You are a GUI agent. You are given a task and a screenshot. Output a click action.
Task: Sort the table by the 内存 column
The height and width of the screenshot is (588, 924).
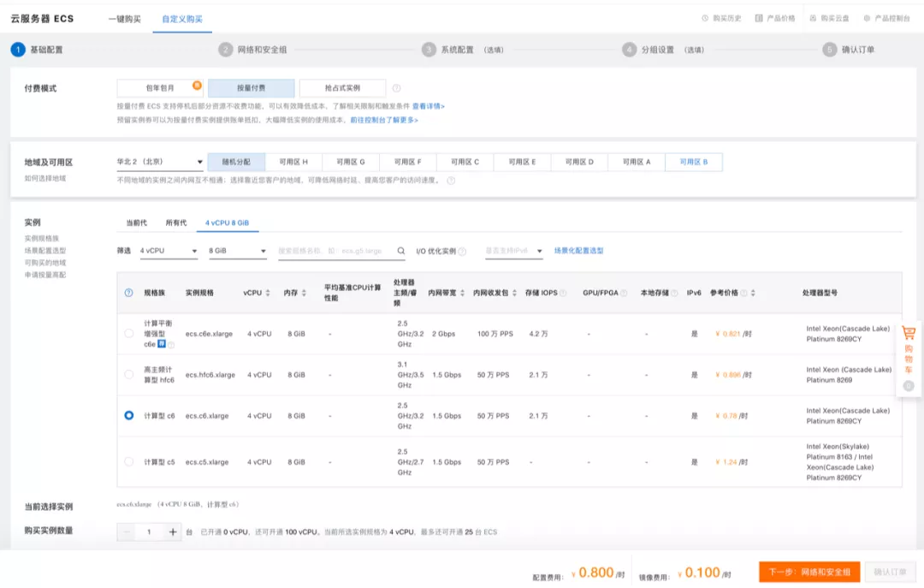tap(304, 293)
